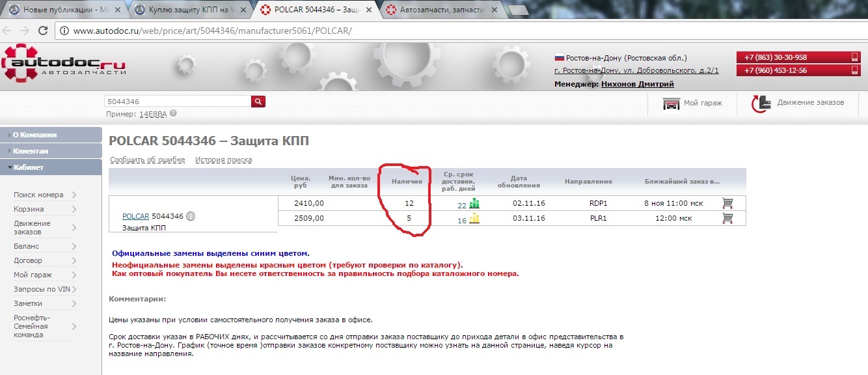Collapse the Кабинет sidebar section

click(51, 167)
